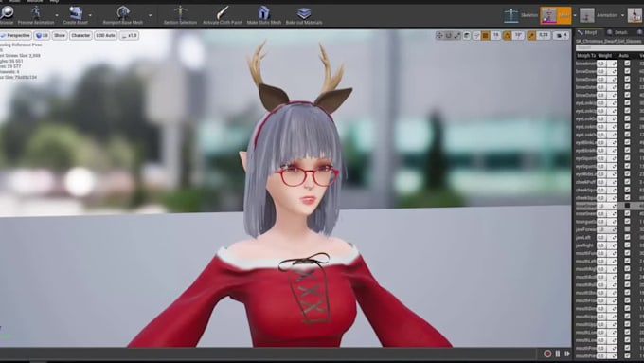Viewport: 644px width, 363px height.
Task: Toggle grid snapping in viewport toolbar
Action: [x=486, y=36]
